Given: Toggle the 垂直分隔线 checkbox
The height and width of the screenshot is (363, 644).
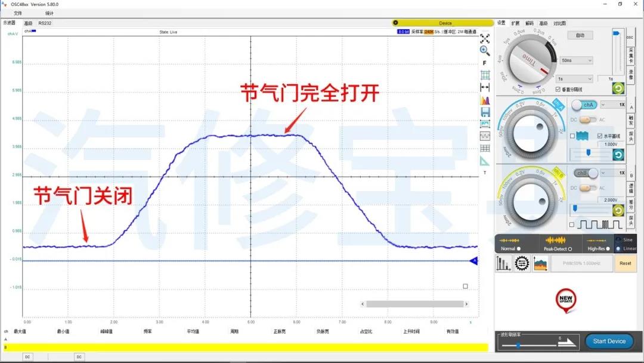Looking at the screenshot, I should pos(558,89).
